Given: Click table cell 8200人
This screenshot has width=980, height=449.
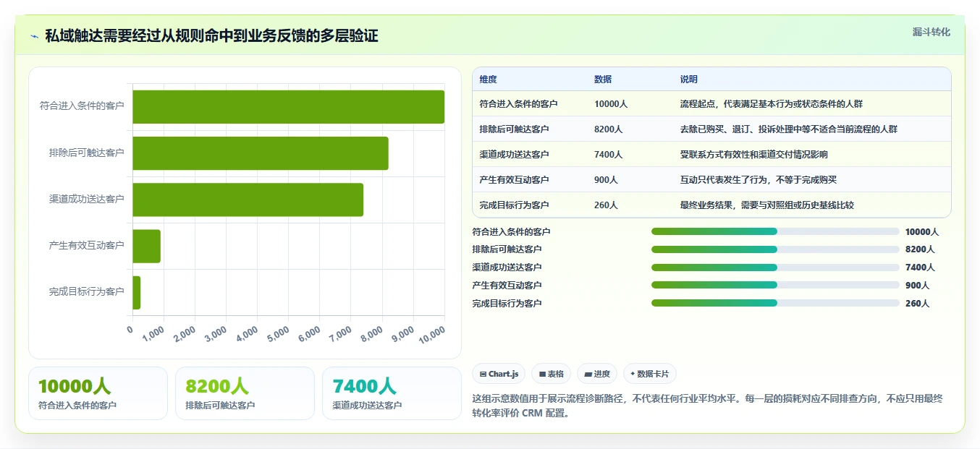Looking at the screenshot, I should [x=608, y=129].
